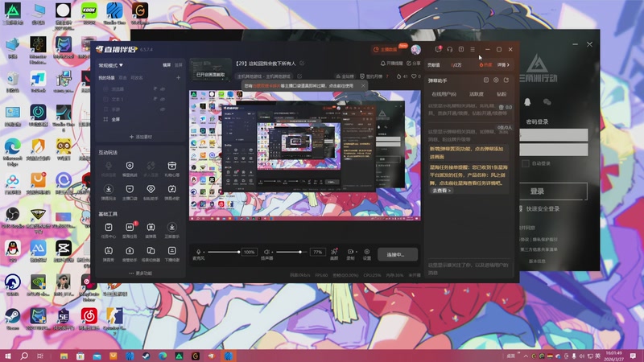This screenshot has width=644, height=362.
Task: Open the 常规模式 mode dropdown
Action: (110, 65)
